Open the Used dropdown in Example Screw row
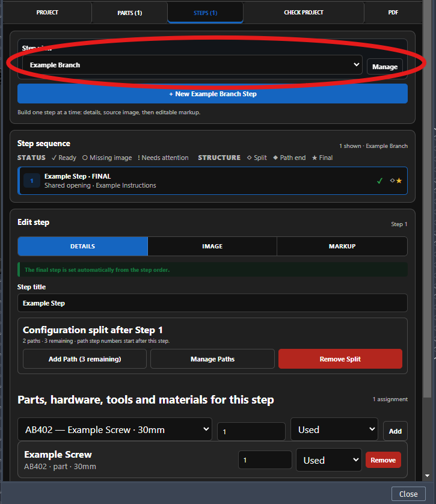The image size is (436, 504). tap(329, 460)
